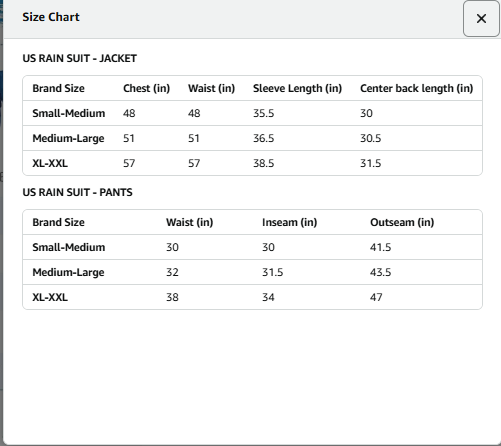Click the 47 outseam cell
The width and height of the screenshot is (501, 446).
[376, 297]
